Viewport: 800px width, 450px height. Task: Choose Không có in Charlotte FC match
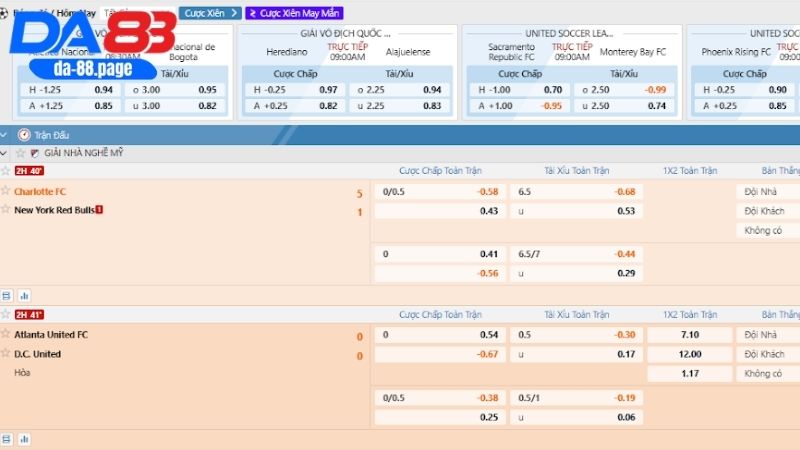[x=768, y=230]
